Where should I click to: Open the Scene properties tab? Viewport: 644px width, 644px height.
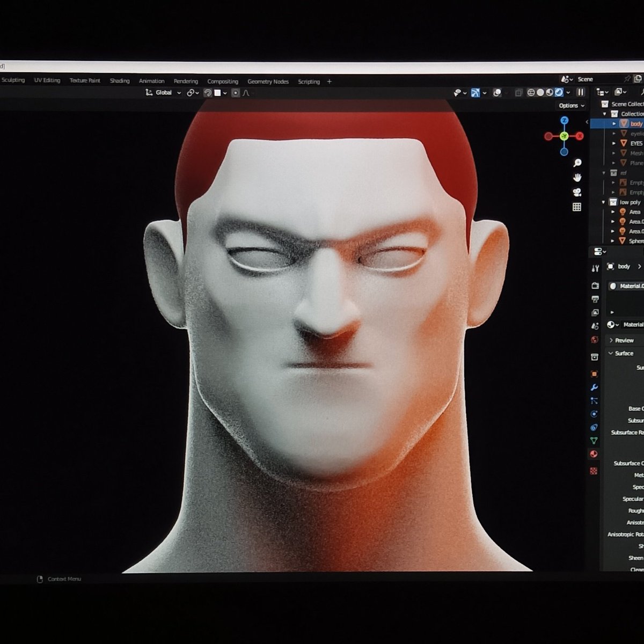point(595,326)
